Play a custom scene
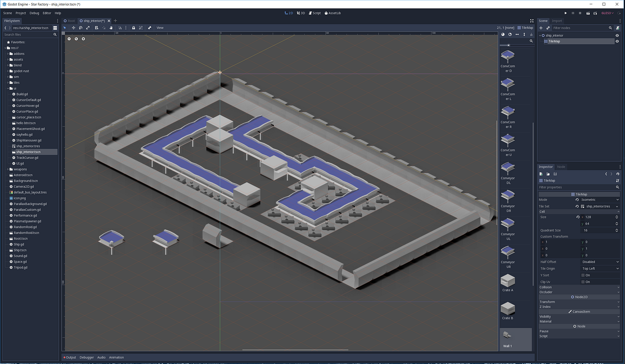The height and width of the screenshot is (364, 625). click(x=595, y=13)
